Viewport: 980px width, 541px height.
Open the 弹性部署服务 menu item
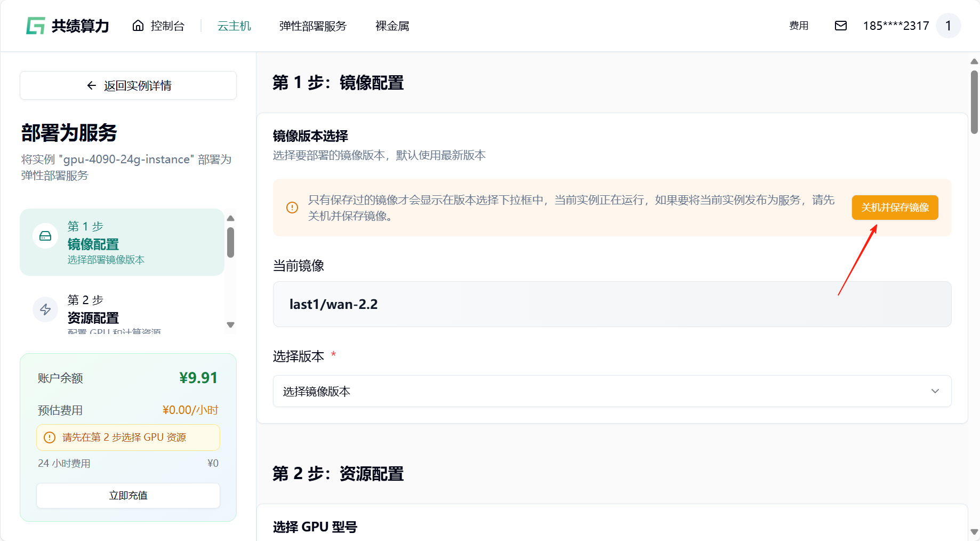point(312,26)
